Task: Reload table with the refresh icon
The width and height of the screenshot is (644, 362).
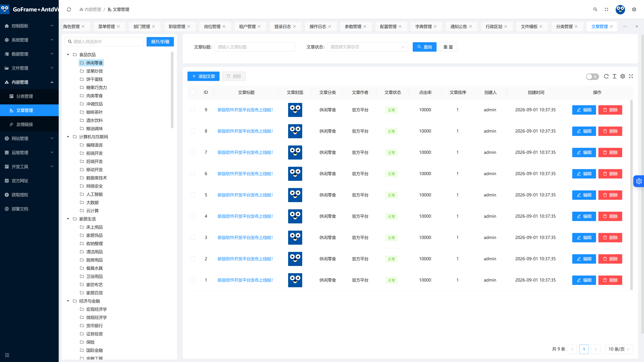Action: 606,76
